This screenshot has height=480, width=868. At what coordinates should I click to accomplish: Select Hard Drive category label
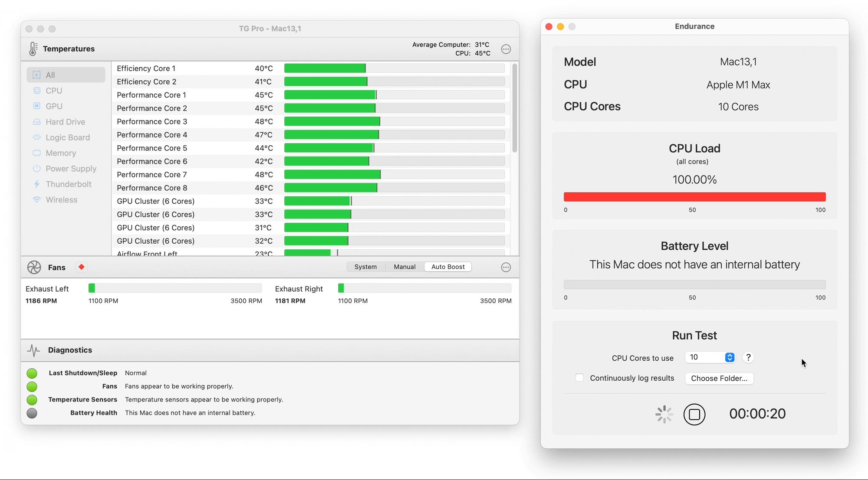(x=65, y=122)
